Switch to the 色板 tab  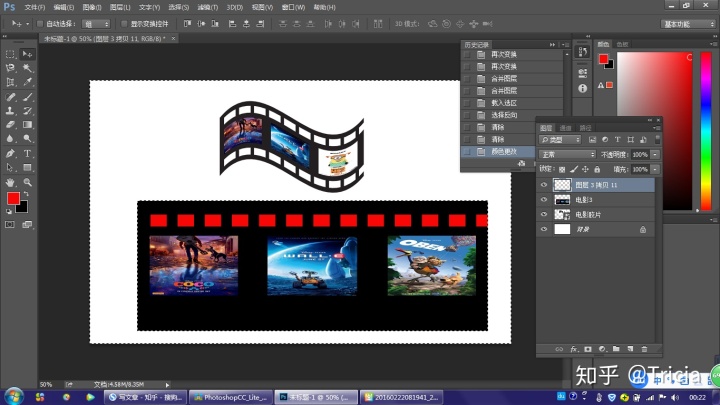(x=622, y=45)
